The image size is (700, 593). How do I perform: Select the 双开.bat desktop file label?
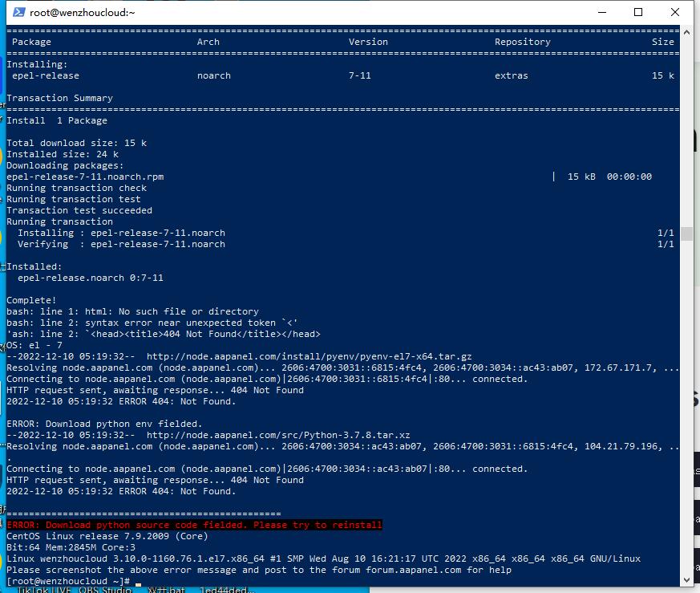coord(166,590)
